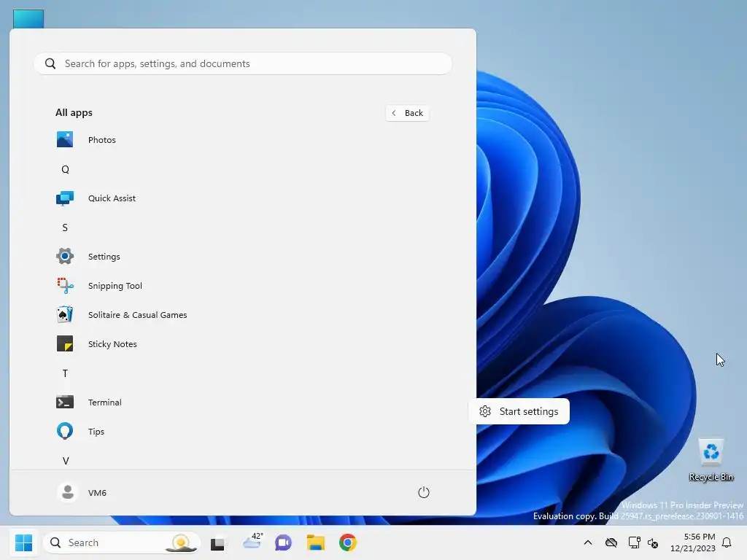The height and width of the screenshot is (560, 747).
Task: Click the cloud sync tray icon
Action: 611,542
